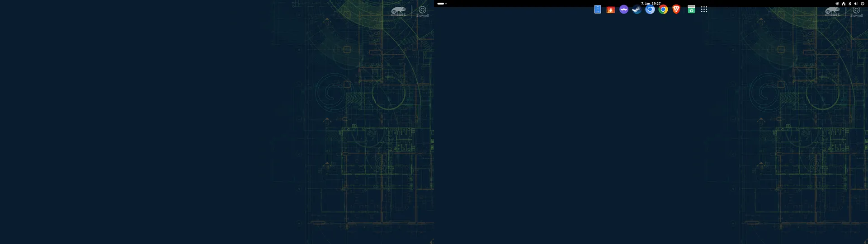Click the sun brightness icon in top bar
Image resolution: width=868 pixels, height=244 pixels.
click(837, 4)
